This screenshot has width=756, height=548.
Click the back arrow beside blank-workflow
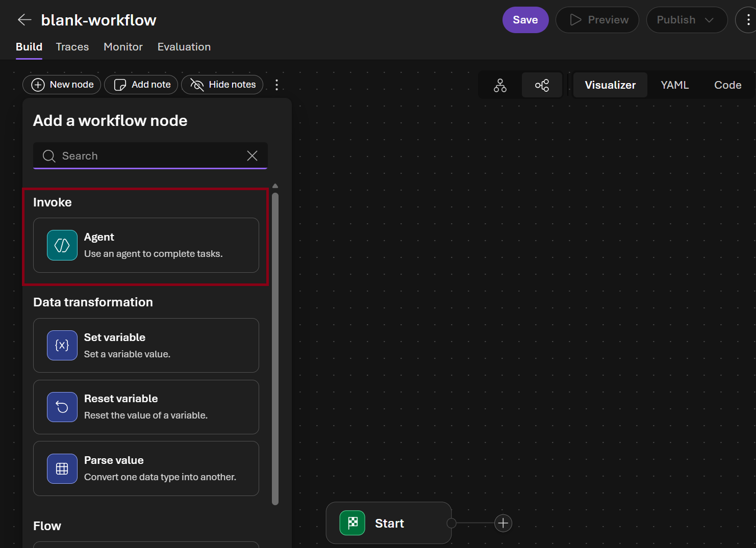pyautogui.click(x=24, y=20)
